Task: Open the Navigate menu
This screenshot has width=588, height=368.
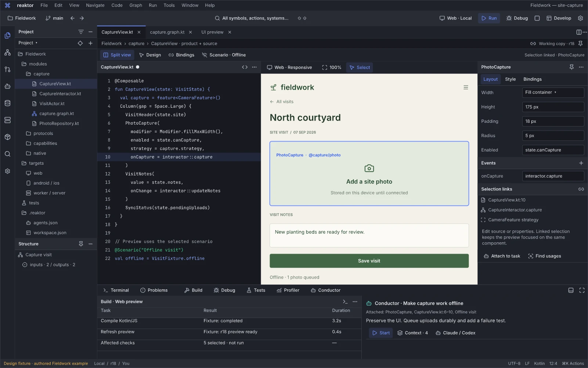Action: (95, 6)
